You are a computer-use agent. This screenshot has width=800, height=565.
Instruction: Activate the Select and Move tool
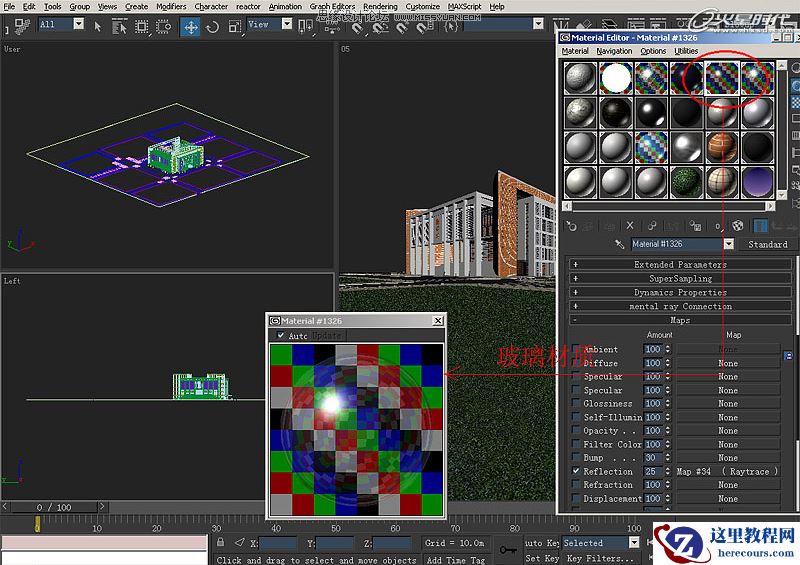[190, 26]
